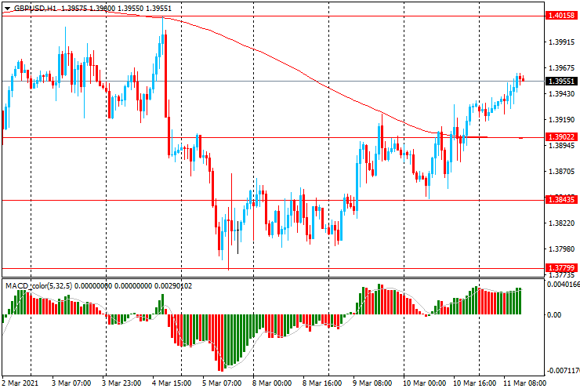Click the MACD scale value 0.00
This screenshot has width=580, height=392.
point(554,315)
